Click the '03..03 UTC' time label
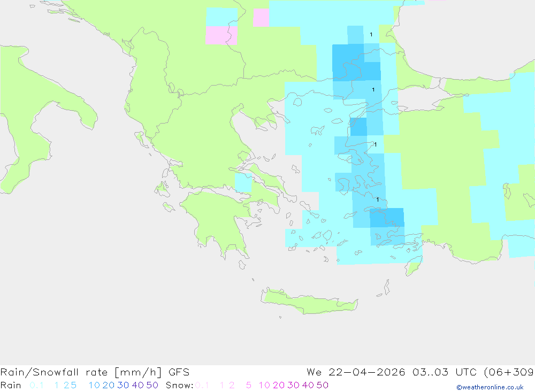 point(446,372)
